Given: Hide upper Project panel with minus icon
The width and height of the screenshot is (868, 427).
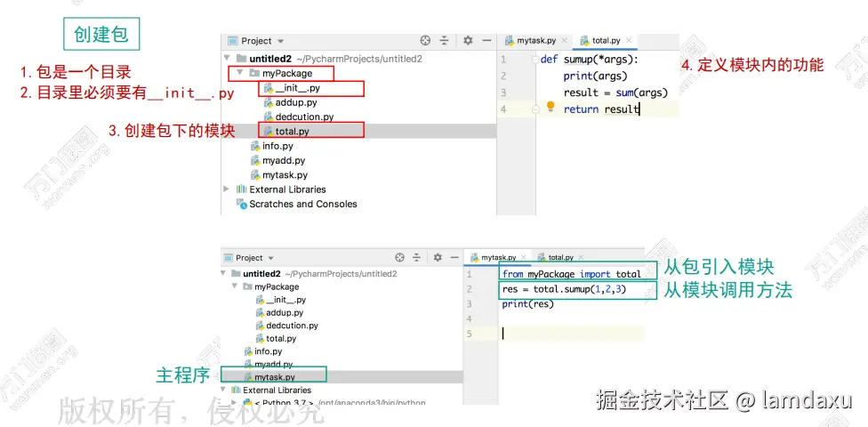Looking at the screenshot, I should [486, 41].
